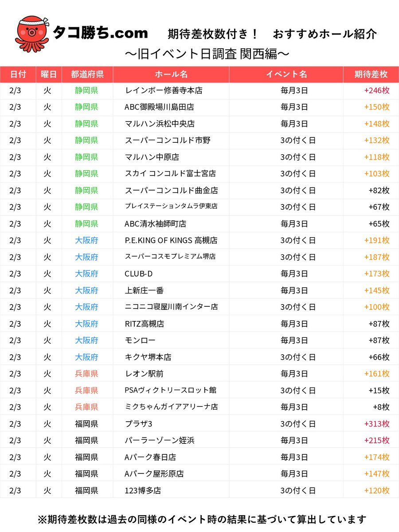Viewport: 399px width, 532px height.
Task: Click the +215枚 value
Action: click(376, 440)
